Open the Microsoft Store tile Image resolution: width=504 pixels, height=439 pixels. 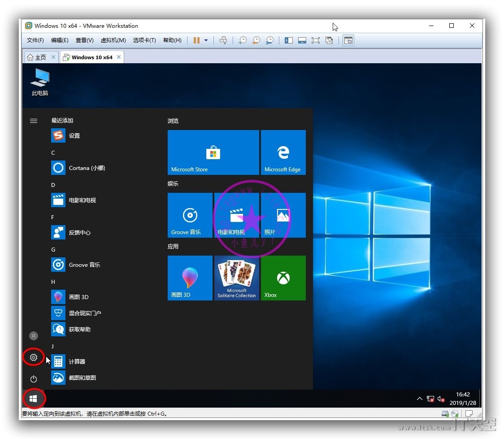click(x=213, y=152)
